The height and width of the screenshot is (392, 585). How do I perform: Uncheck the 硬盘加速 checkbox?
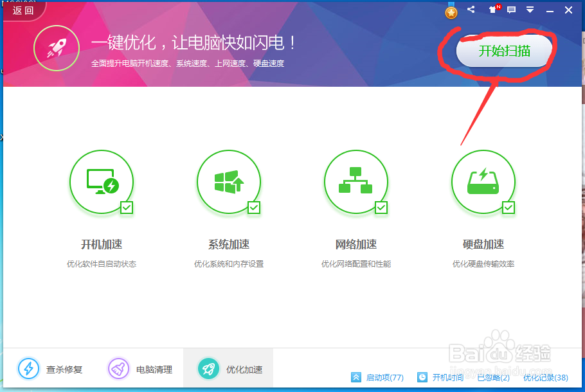pyautogui.click(x=508, y=208)
